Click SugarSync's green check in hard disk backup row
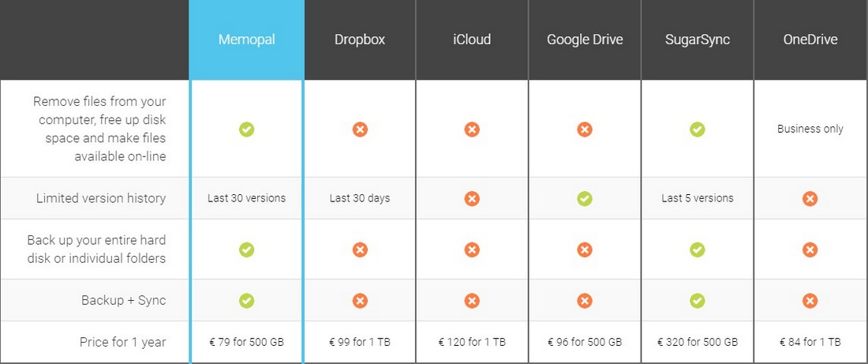Viewport: 868px width, 364px height. (698, 250)
